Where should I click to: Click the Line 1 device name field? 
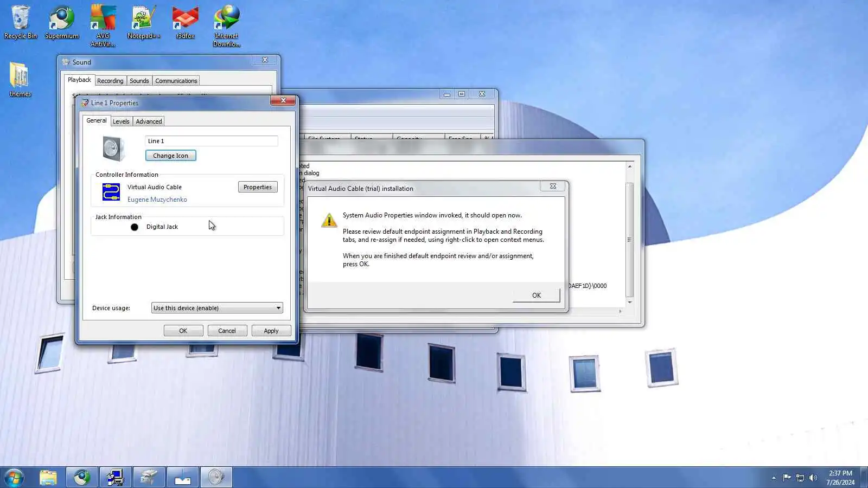click(x=212, y=141)
